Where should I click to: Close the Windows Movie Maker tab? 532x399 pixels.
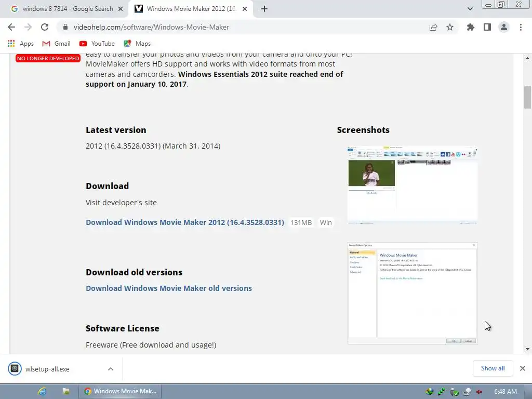click(245, 9)
